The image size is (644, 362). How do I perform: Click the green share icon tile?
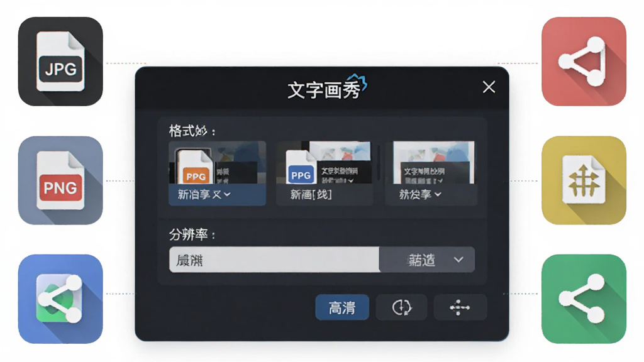584,299
